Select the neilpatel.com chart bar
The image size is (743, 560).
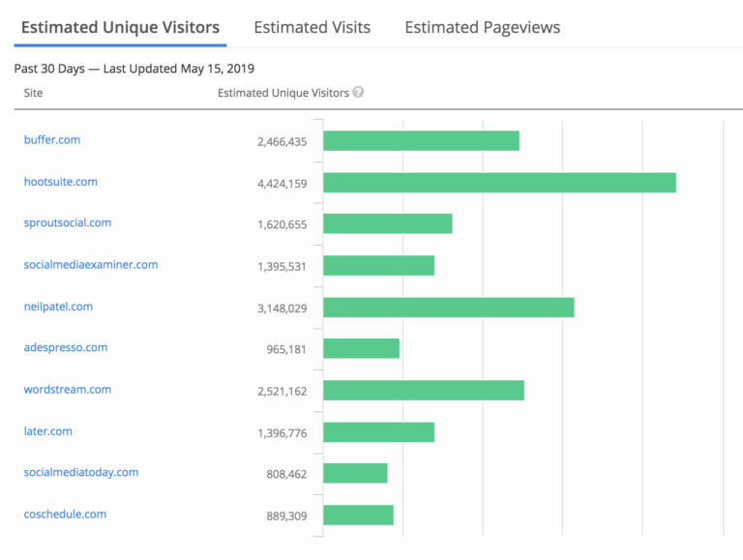[449, 308]
